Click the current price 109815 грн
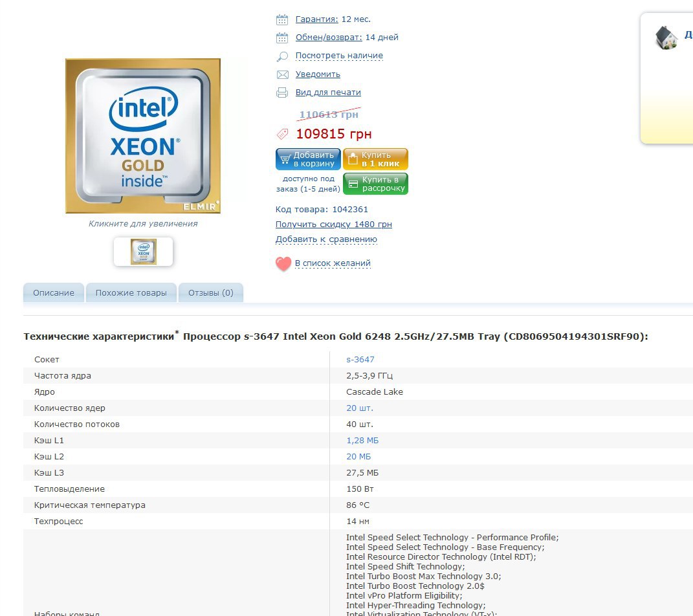This screenshot has width=693, height=616. pyautogui.click(x=334, y=134)
